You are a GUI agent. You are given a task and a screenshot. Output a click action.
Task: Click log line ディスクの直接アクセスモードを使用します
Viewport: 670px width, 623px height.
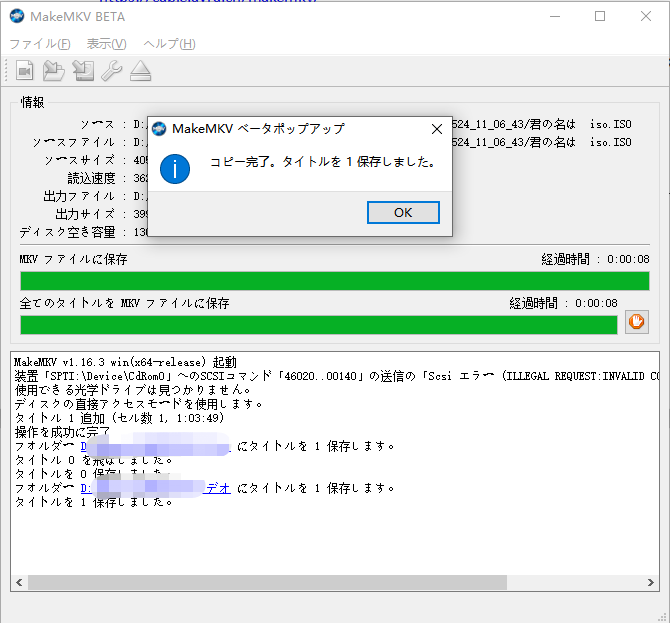(x=138, y=404)
